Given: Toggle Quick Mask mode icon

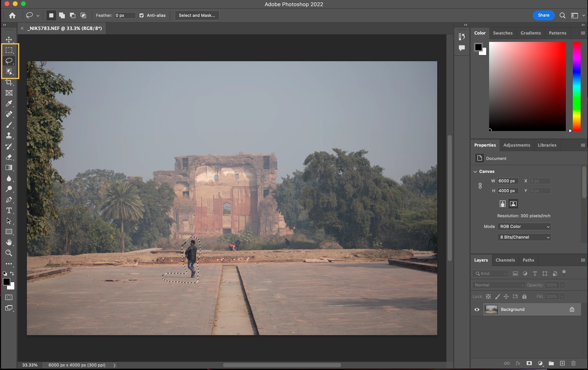Looking at the screenshot, I should [x=9, y=297].
